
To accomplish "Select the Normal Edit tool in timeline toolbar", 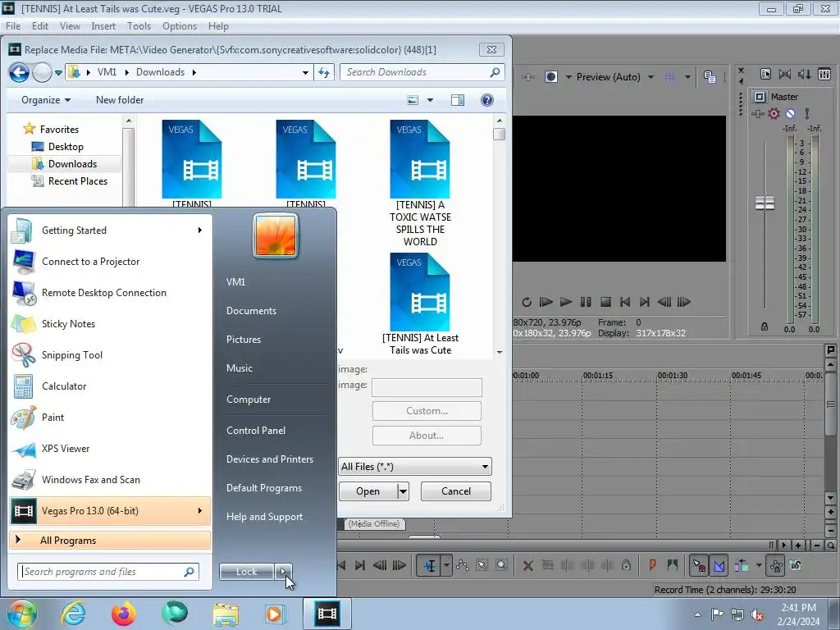I will coord(430,566).
